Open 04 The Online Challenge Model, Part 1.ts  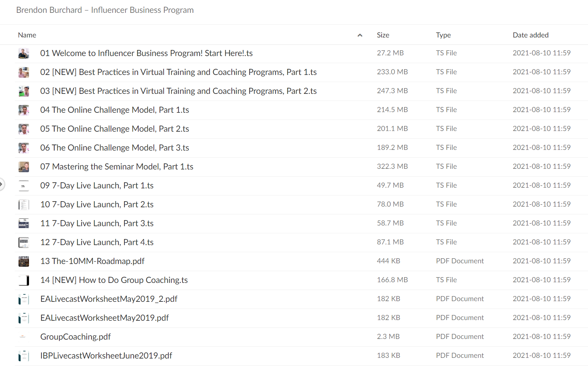(115, 110)
